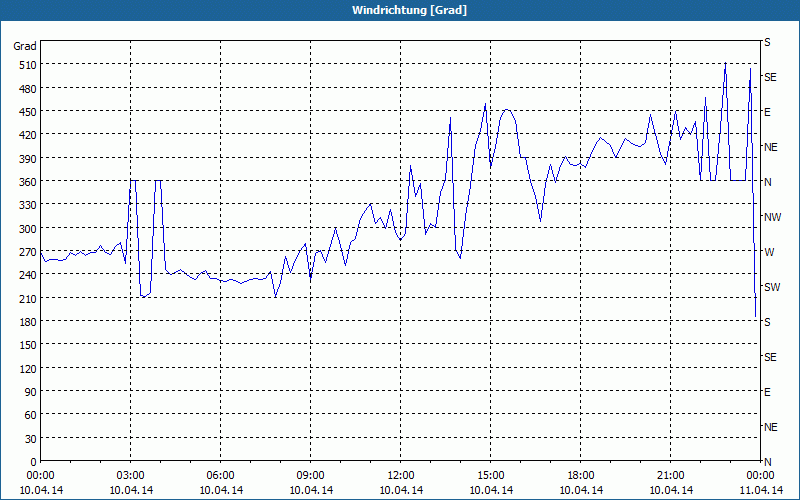800x500 pixels.
Task: Click the compass label "NW"
Action: coord(772,217)
